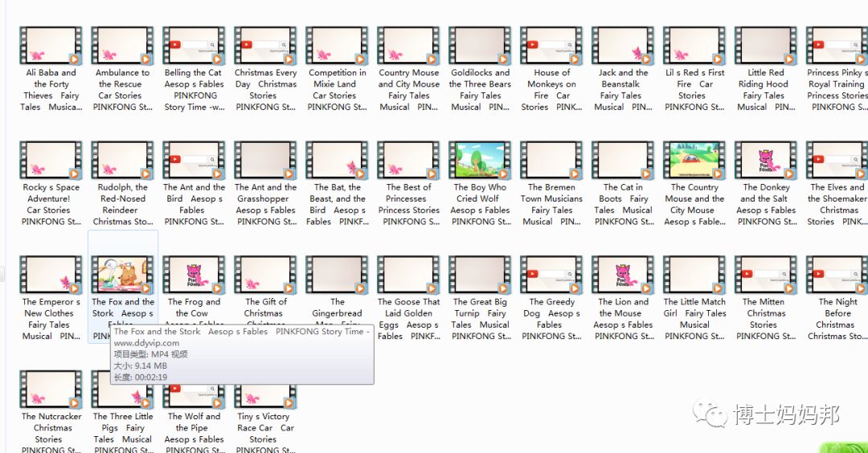
Task: Select Princess Pinky's Royal Training video
Action: 837,45
